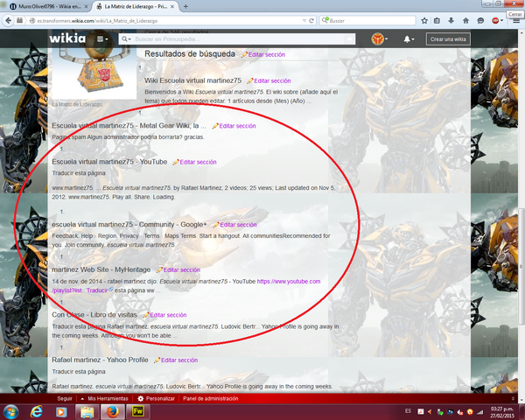Expand the Wikia hamburger menu dropdown
This screenshot has height=420, width=525.
click(102, 38)
